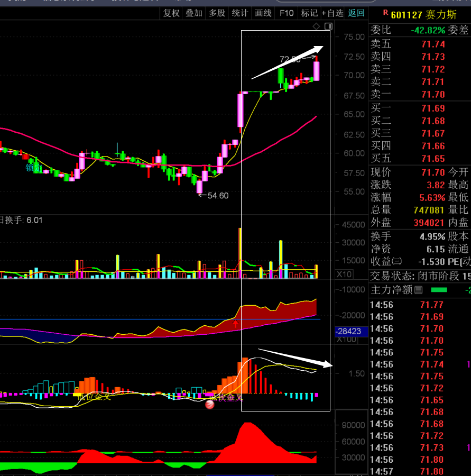Activate the 画线 drawing tool
The image size is (471, 476).
point(263,13)
